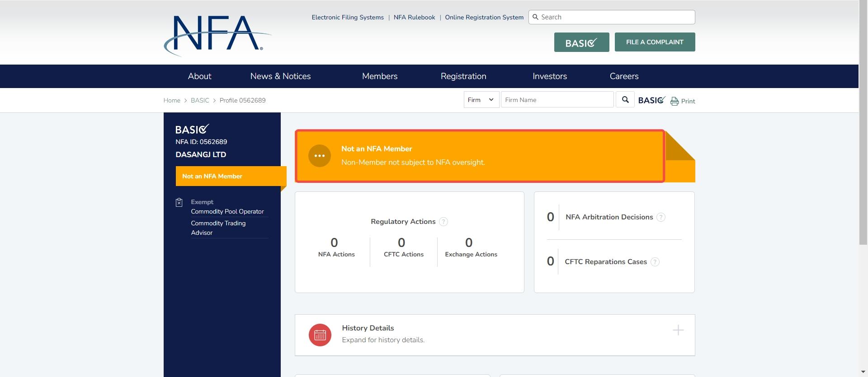Viewport: 868px width, 377px height.
Task: Click the BASIC logo in breadcrumb bar
Action: tap(651, 100)
